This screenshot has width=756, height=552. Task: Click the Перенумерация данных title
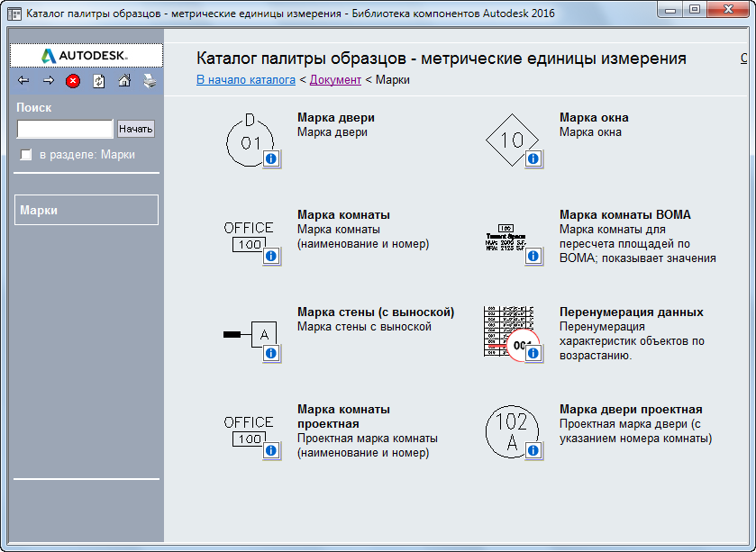631,312
